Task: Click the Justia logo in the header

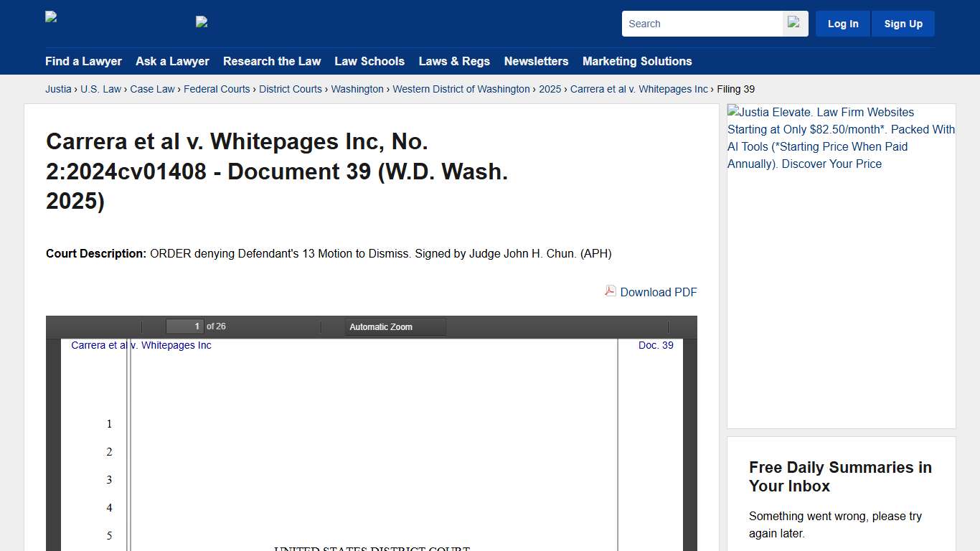Action: tap(50, 17)
